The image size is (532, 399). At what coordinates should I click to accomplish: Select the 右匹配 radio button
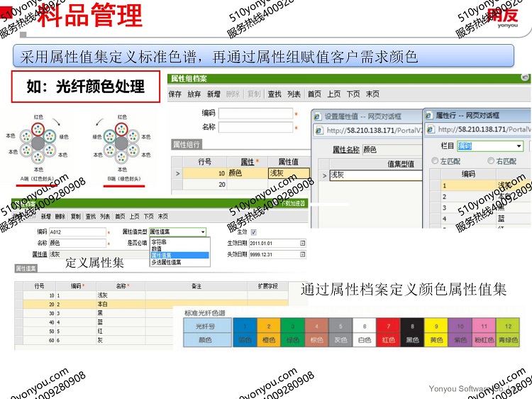491,161
